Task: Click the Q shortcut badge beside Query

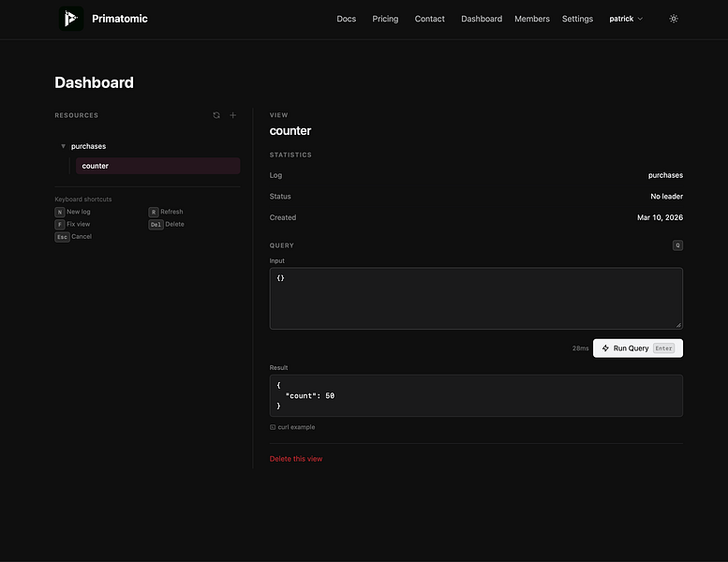Action: 677,245
